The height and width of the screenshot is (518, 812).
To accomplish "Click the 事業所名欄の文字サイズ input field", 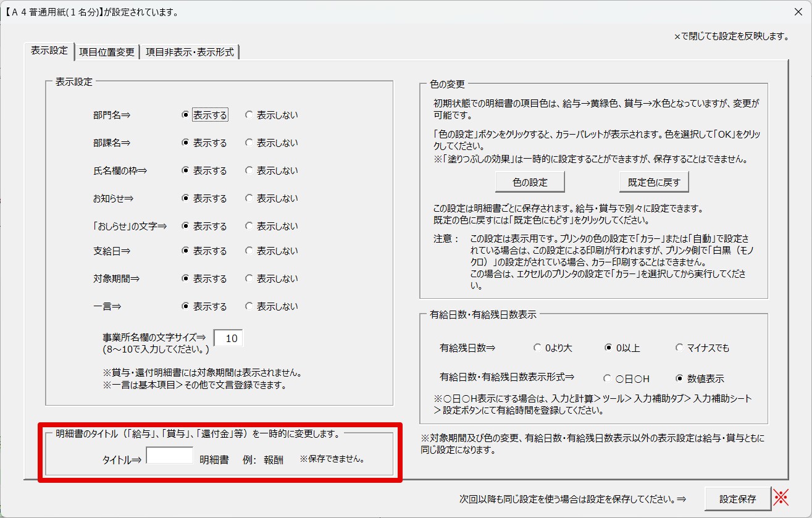I will [228, 338].
